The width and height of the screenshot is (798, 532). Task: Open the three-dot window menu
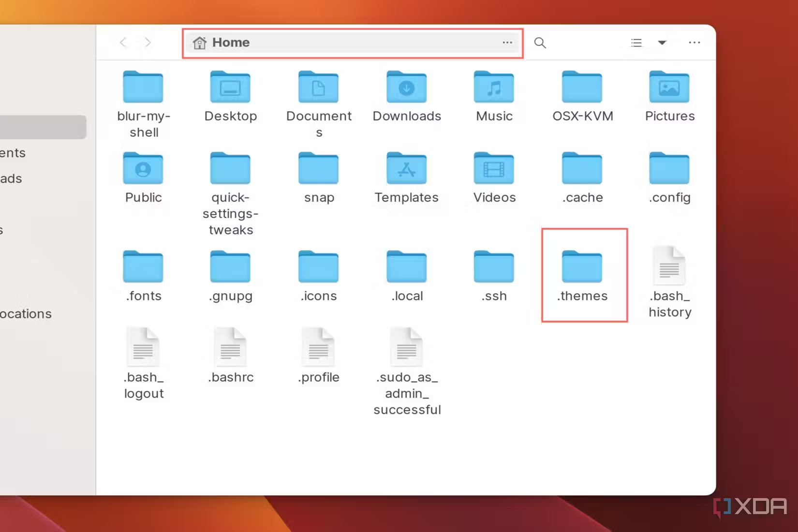(695, 43)
